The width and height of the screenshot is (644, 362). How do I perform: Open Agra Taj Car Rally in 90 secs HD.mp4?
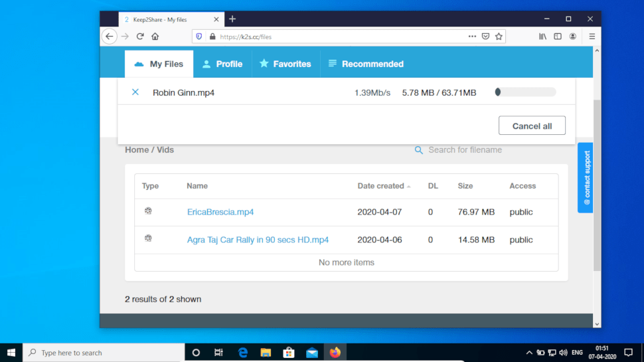(258, 240)
